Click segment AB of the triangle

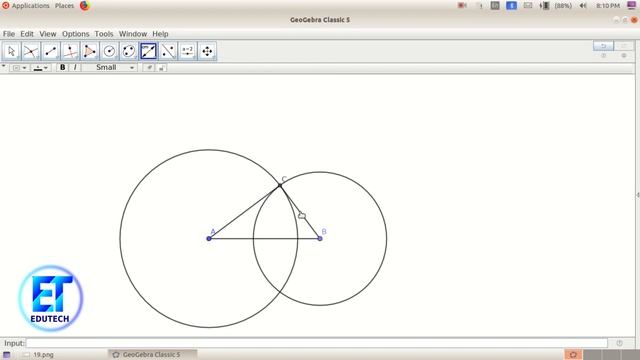tap(264, 238)
